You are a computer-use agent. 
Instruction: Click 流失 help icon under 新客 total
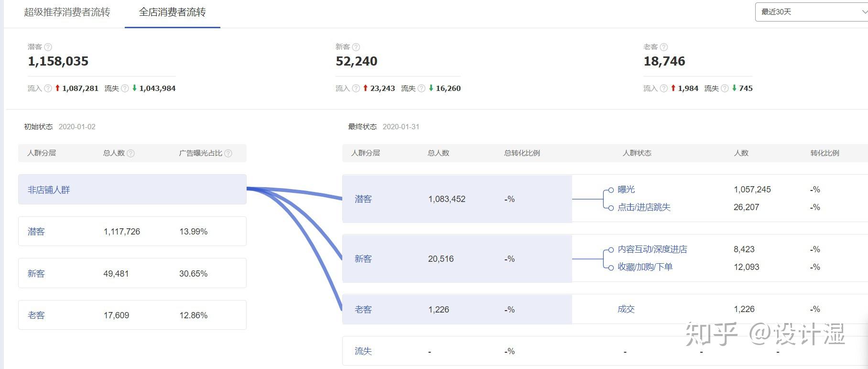pos(421,88)
